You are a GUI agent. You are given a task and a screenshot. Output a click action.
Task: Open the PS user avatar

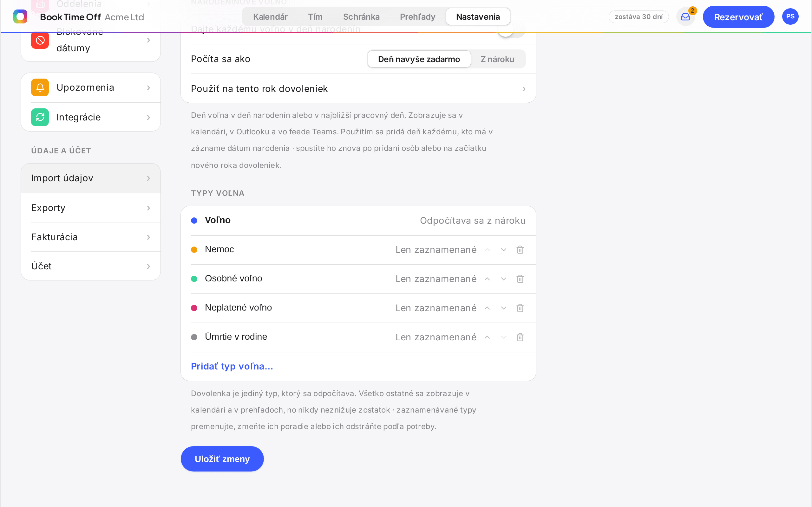click(790, 17)
